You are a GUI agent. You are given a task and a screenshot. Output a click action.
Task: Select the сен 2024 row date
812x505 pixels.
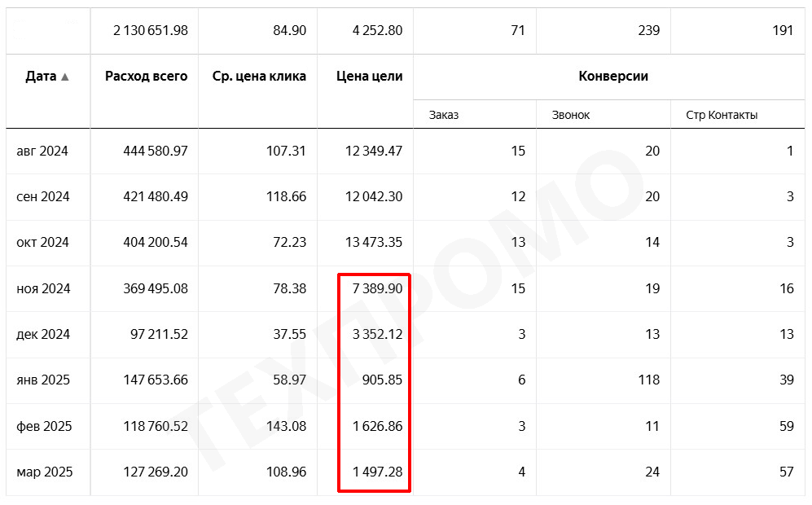tap(43, 197)
